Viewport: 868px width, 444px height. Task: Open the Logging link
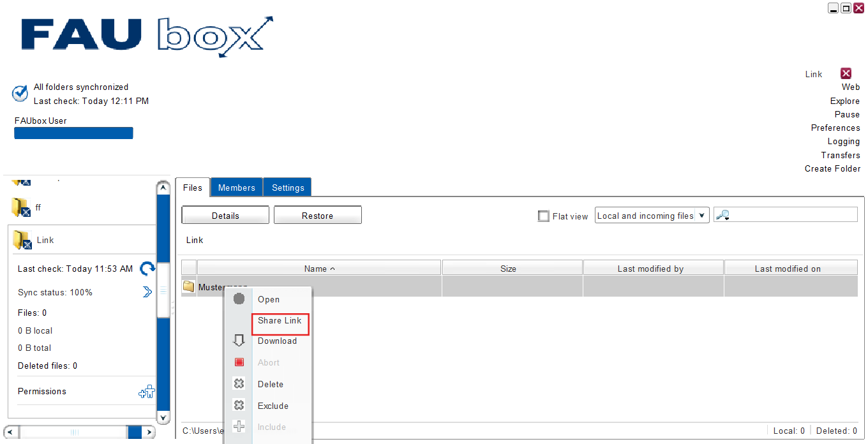(844, 142)
